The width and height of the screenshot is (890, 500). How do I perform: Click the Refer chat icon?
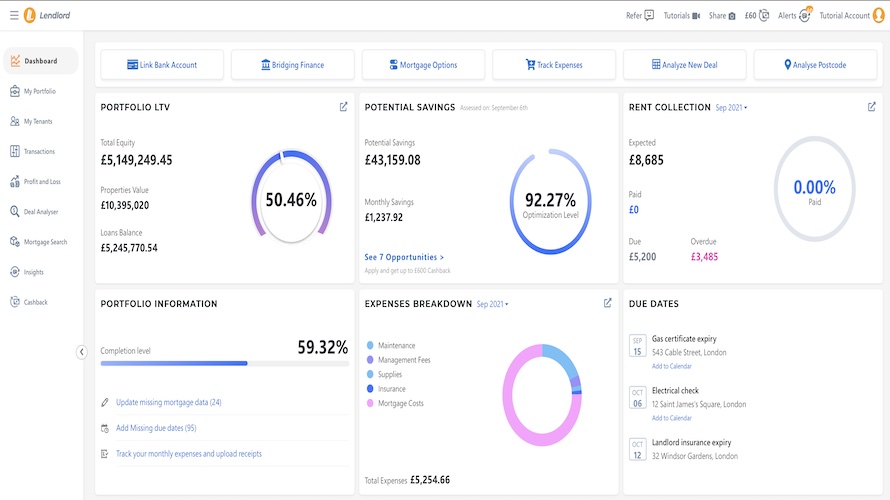pyautogui.click(x=649, y=15)
